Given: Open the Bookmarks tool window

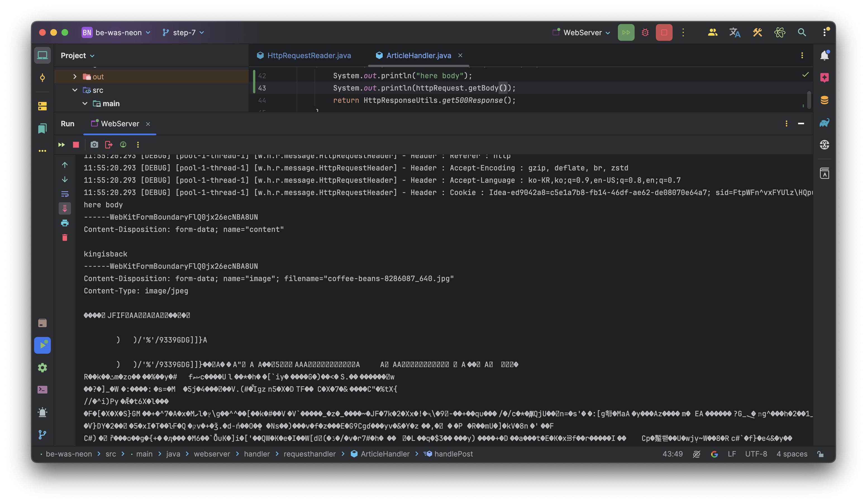Looking at the screenshot, I should [42, 129].
